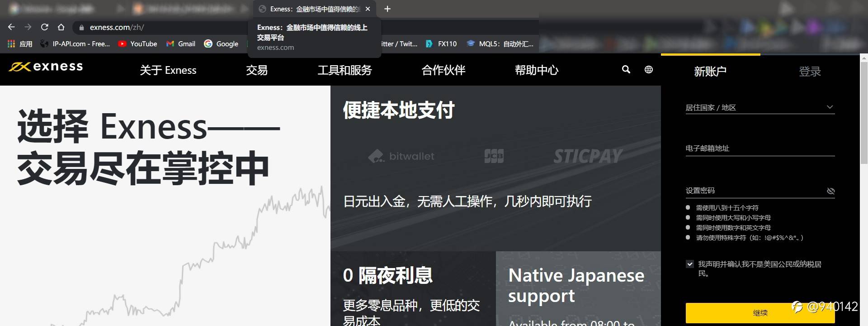The image size is (868, 326).
Task: Click the 电子邮箱地址 input field
Action: [x=760, y=148]
